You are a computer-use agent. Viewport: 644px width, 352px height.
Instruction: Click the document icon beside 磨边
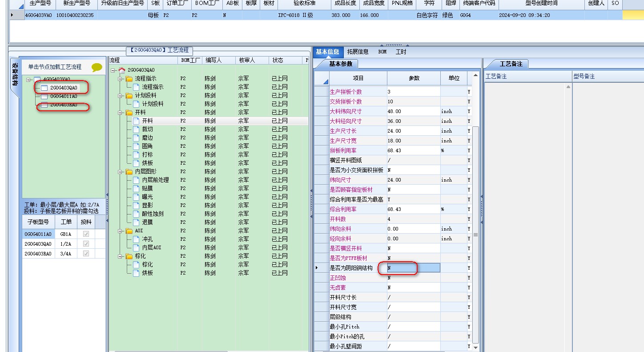pyautogui.click(x=136, y=138)
